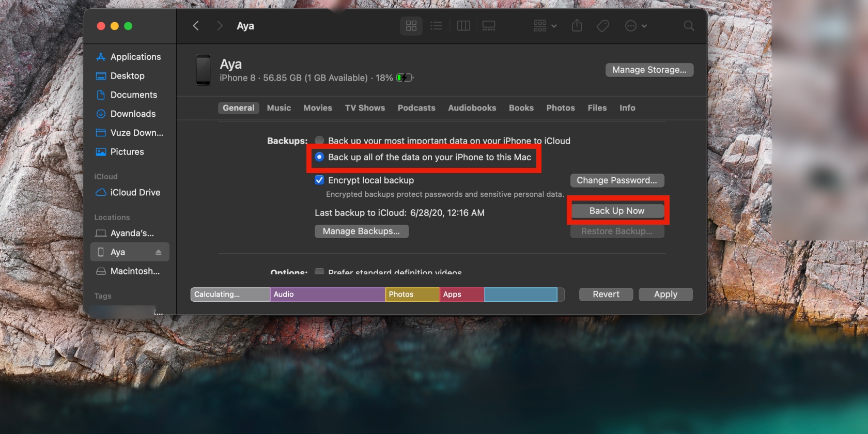Switch to the TV Shows tab

click(x=365, y=108)
